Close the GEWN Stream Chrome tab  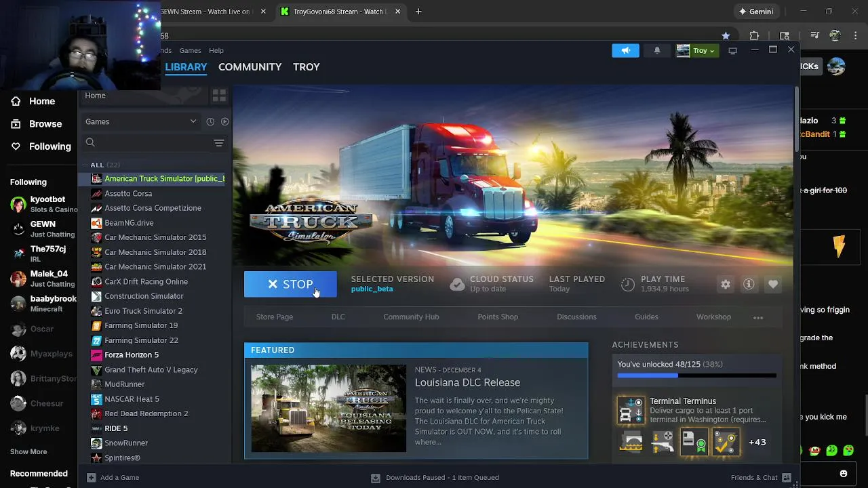(x=263, y=12)
